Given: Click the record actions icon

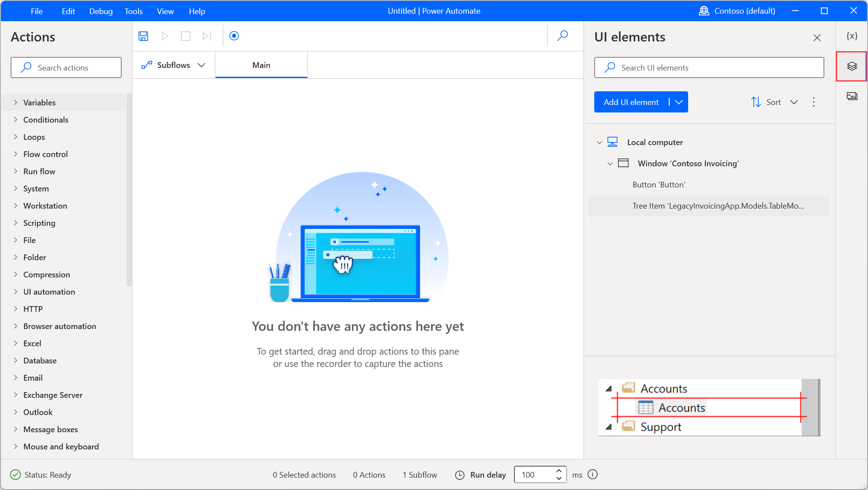Looking at the screenshot, I should click(234, 36).
